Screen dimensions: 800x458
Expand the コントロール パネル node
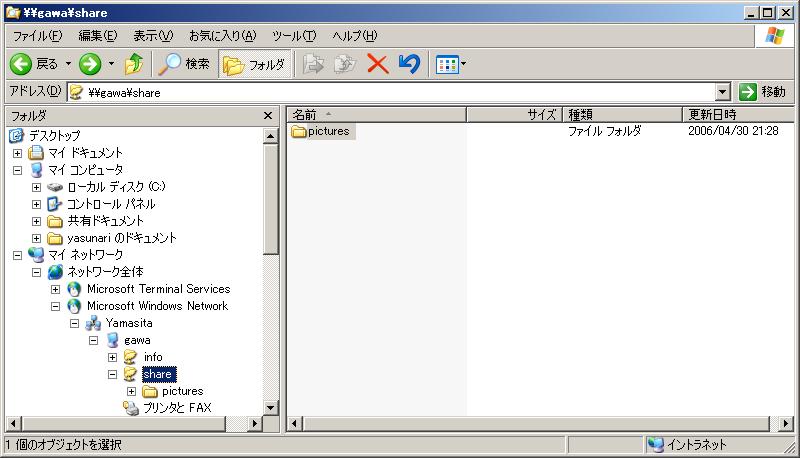36,204
